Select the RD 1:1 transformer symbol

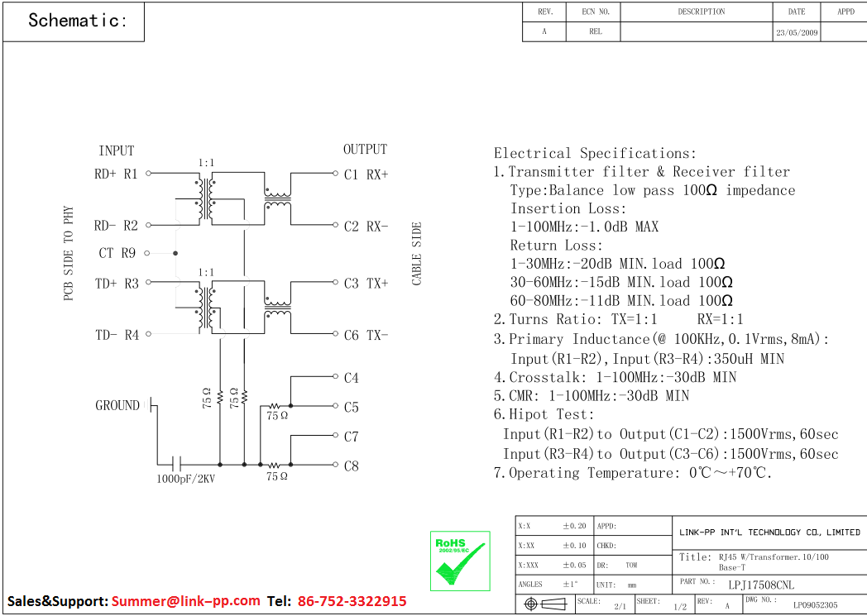[205, 198]
